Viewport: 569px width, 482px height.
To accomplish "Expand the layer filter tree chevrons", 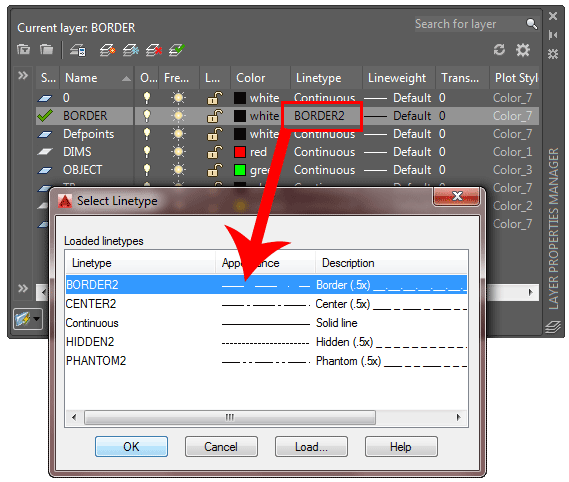I will (x=23, y=75).
